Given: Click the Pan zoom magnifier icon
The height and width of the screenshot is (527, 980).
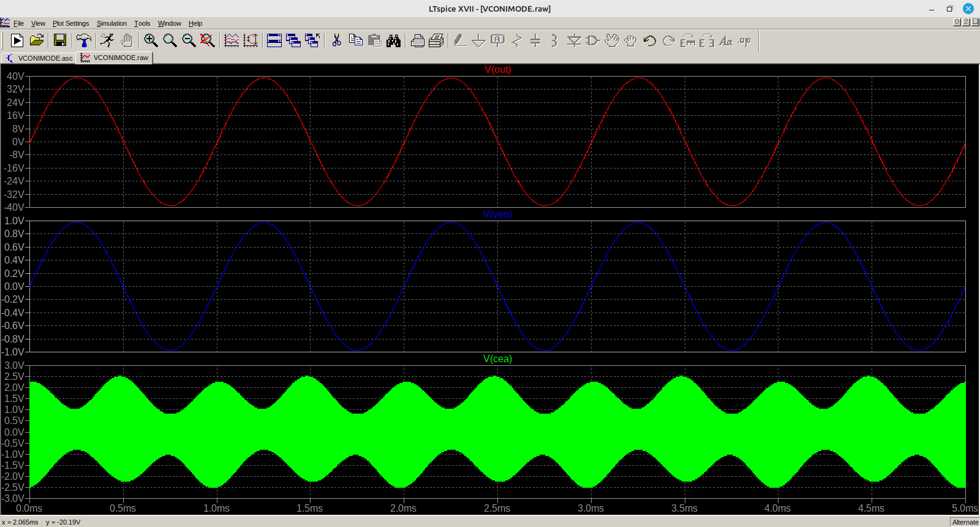Looking at the screenshot, I should pyautogui.click(x=170, y=40).
